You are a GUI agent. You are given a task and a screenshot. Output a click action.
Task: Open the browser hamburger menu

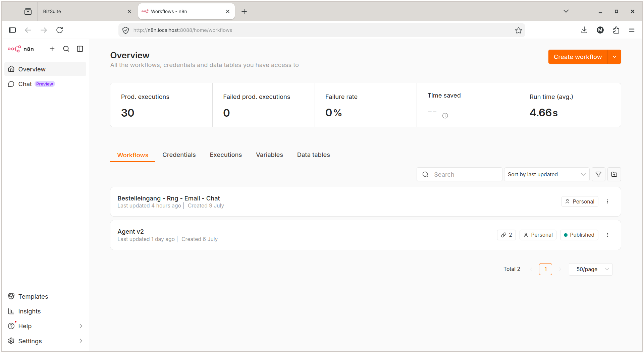pos(632,30)
